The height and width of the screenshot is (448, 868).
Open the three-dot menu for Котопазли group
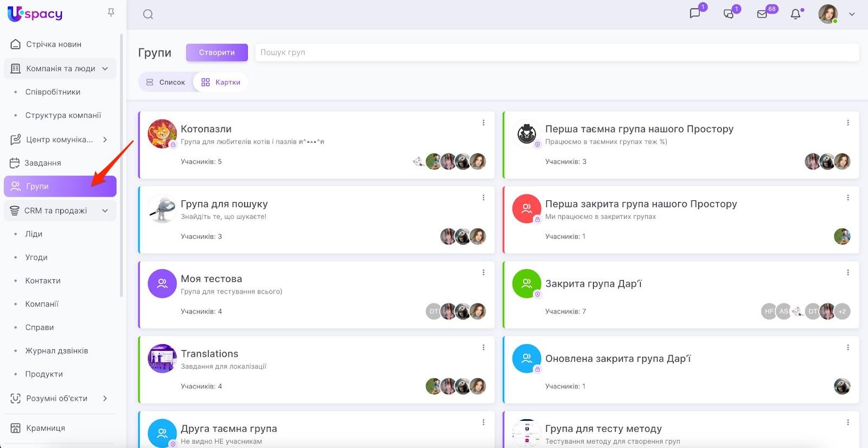[x=483, y=123]
